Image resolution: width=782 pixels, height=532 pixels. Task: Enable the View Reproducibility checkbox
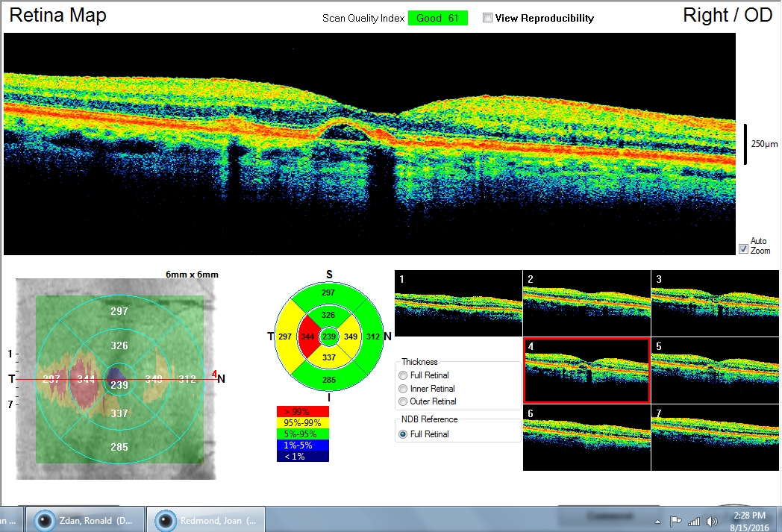pos(487,18)
